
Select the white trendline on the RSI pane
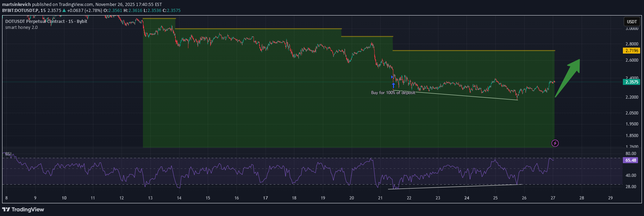[454, 187]
